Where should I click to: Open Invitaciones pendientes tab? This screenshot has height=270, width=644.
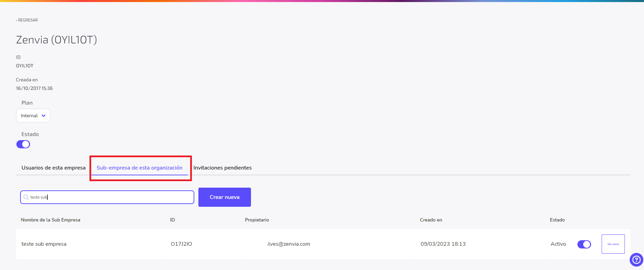coord(223,168)
